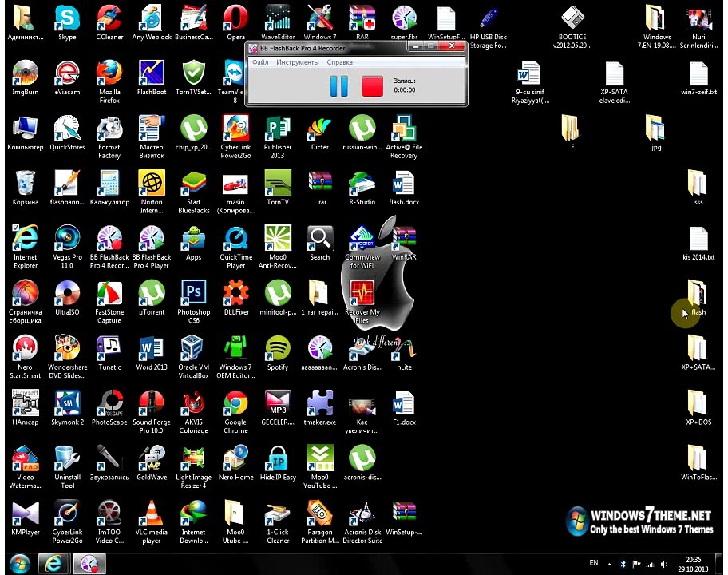Image resolution: width=728 pixels, height=575 pixels.
Task: Select the Корзина recycle bin
Action: [x=25, y=188]
